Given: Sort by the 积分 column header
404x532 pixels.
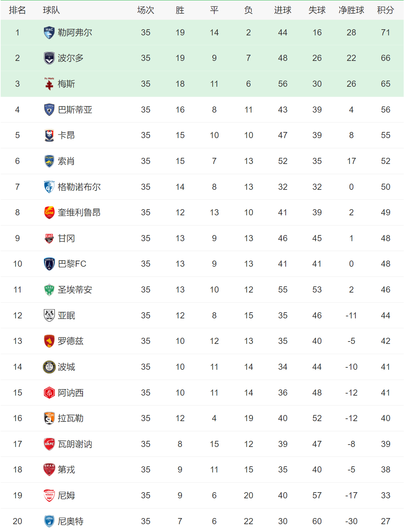Looking at the screenshot, I should tap(385, 10).
